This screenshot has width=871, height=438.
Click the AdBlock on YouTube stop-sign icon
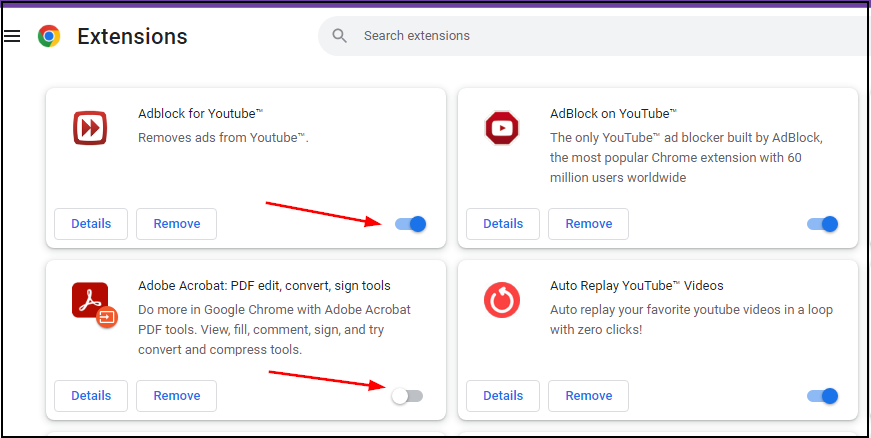[502, 128]
